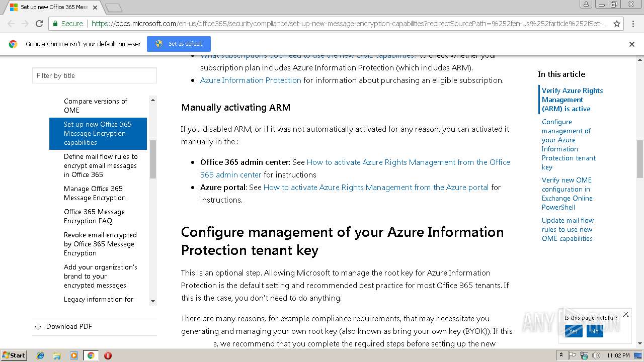The height and width of the screenshot is (362, 644).
Task: Open the Chrome user profile icon
Action: coord(586,4)
